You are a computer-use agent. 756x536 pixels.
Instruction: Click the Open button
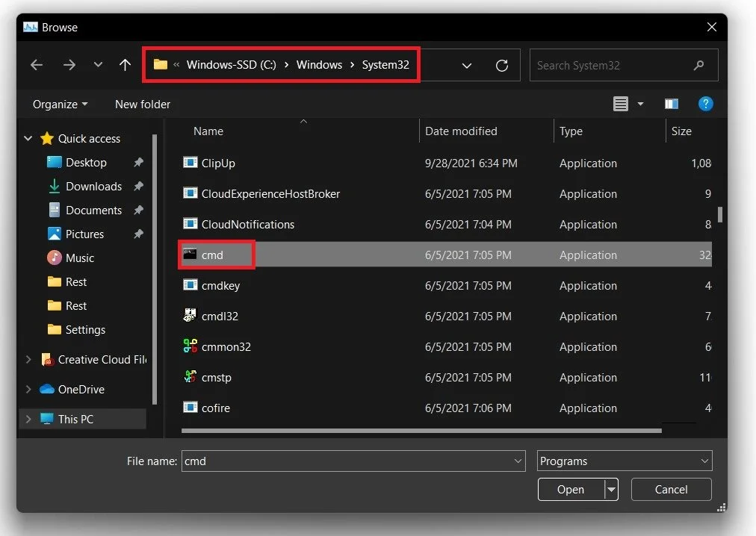pyautogui.click(x=571, y=489)
